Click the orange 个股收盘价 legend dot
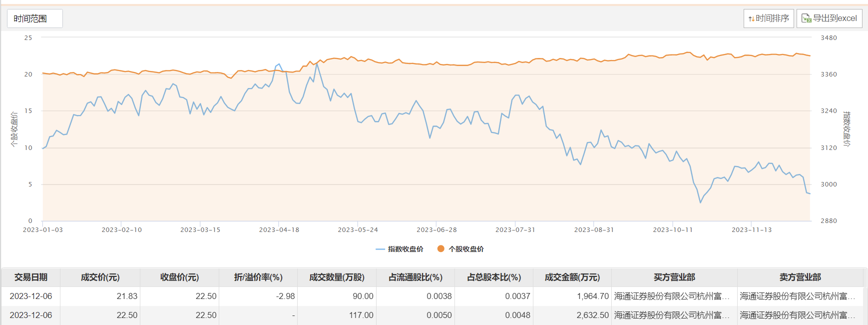This screenshot has width=868, height=325. 440,248
